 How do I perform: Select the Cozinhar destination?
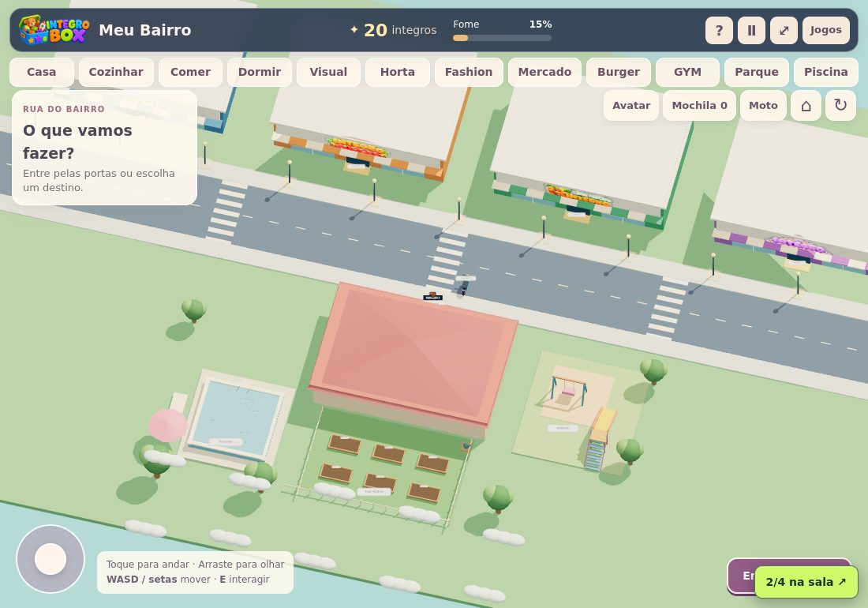116,72
